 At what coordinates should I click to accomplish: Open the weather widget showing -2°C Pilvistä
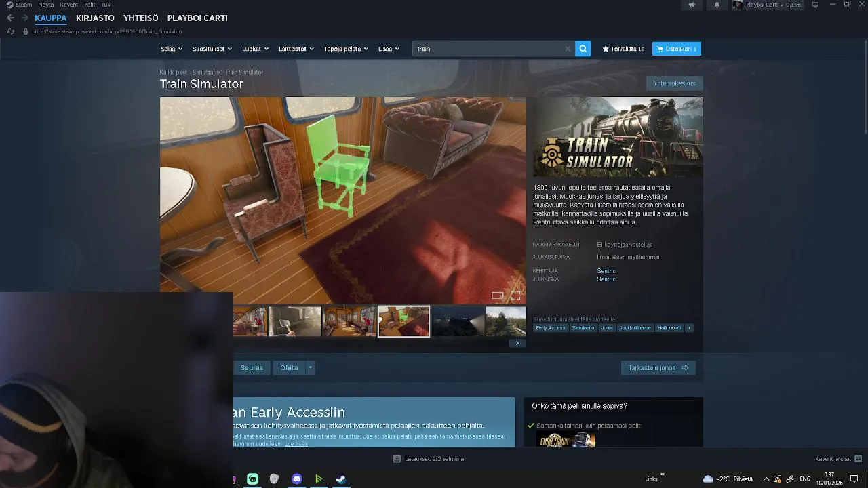[728, 479]
